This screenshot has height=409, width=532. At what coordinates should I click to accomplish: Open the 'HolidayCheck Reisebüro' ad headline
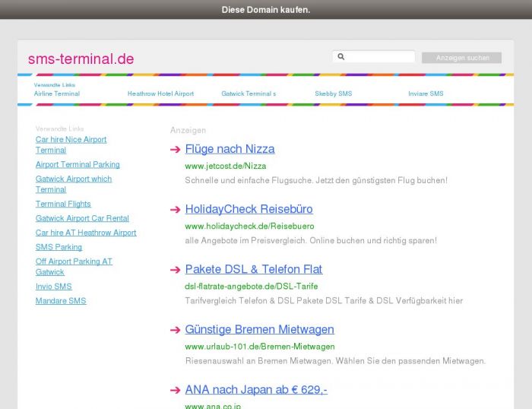[x=249, y=209]
